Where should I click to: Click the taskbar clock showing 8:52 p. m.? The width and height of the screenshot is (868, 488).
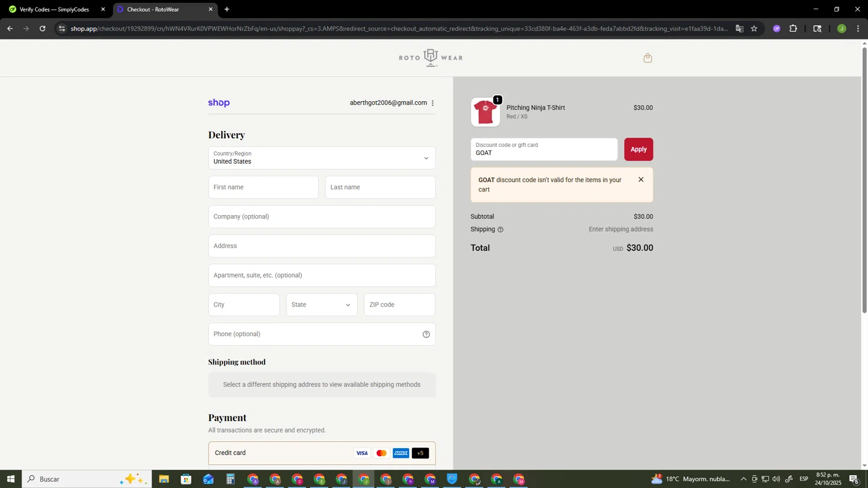pyautogui.click(x=828, y=479)
